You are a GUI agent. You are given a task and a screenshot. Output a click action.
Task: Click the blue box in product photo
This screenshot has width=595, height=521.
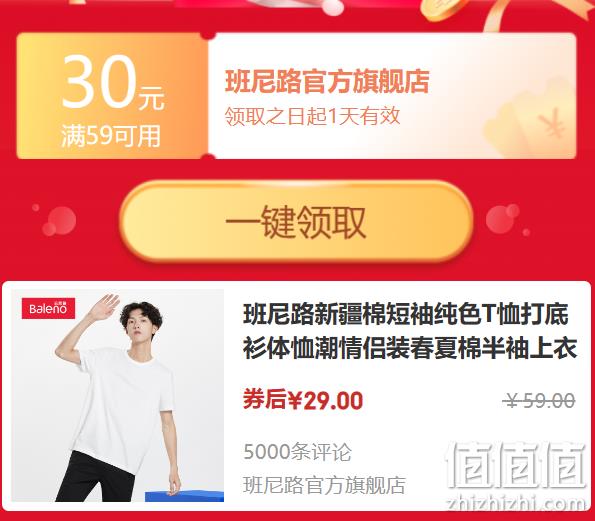click(184, 496)
